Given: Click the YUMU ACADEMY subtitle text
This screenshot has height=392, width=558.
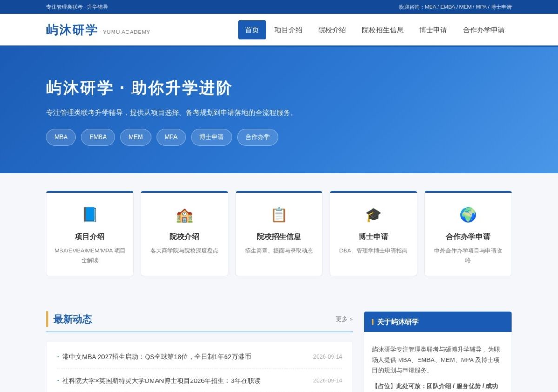Looking at the screenshot, I should (x=126, y=32).
